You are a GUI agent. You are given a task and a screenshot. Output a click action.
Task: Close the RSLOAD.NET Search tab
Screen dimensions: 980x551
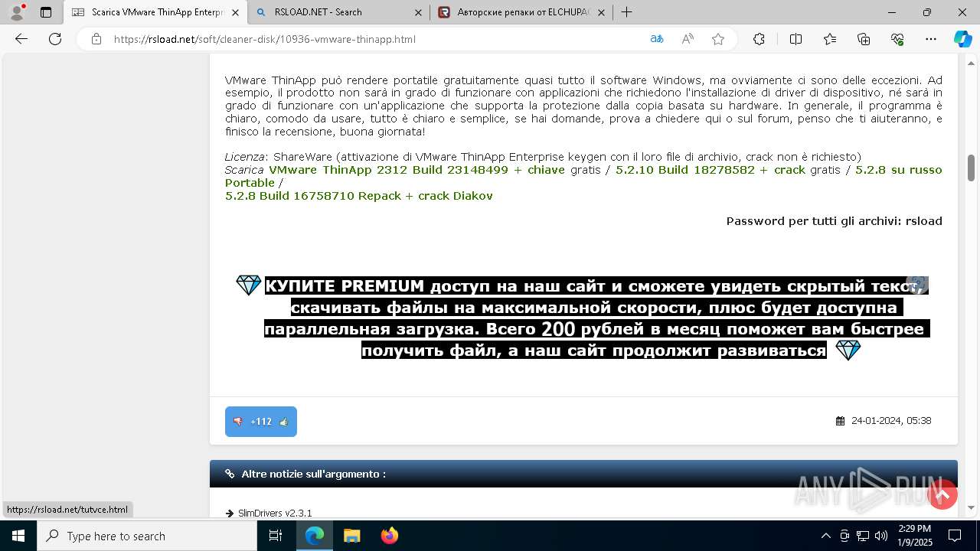[418, 12]
